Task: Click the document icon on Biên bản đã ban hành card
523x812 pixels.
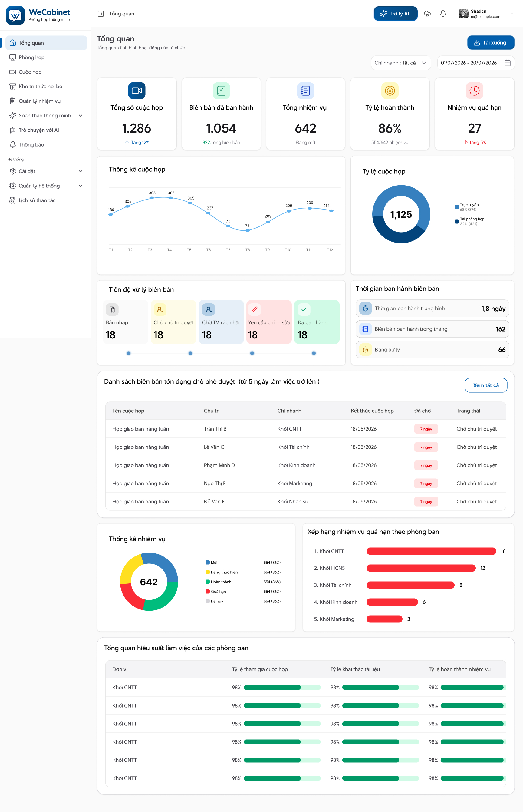Action: tap(221, 91)
